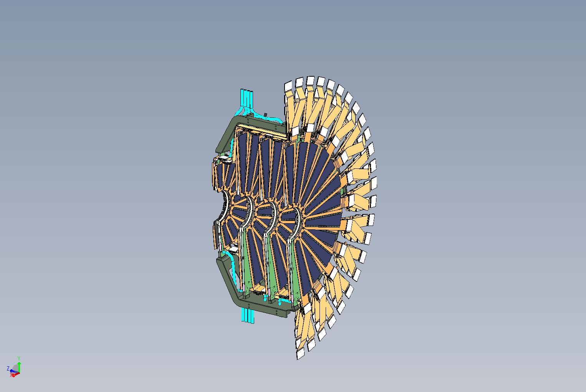Select the gray bracket on frame's left side
The image size is (586, 392).
click(223, 160)
